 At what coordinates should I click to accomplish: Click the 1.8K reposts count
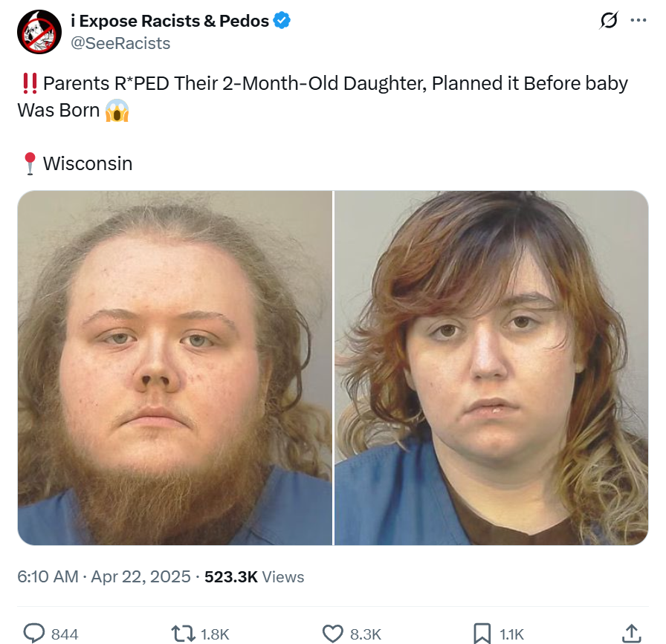215,634
